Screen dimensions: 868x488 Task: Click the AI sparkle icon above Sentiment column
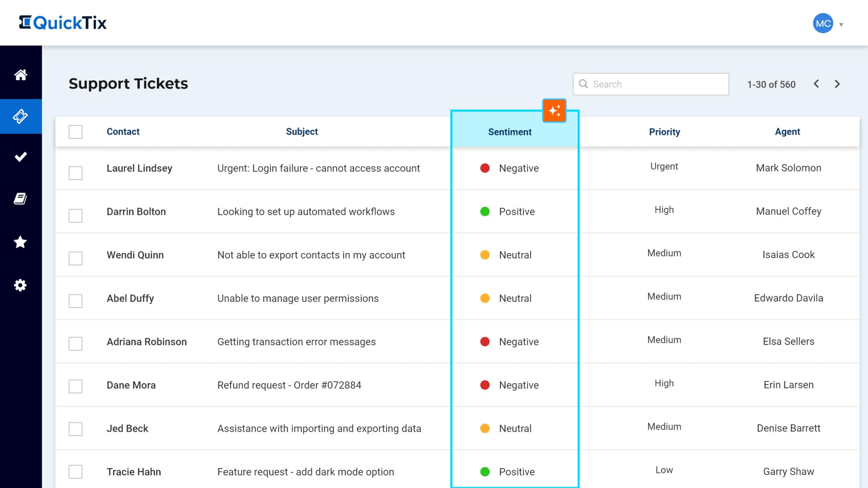point(554,110)
